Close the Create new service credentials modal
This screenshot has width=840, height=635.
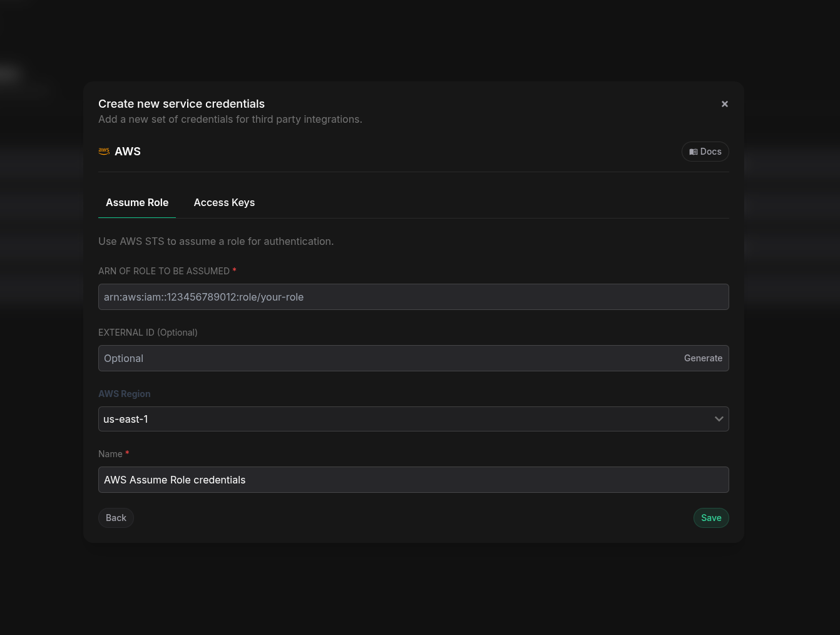724,103
